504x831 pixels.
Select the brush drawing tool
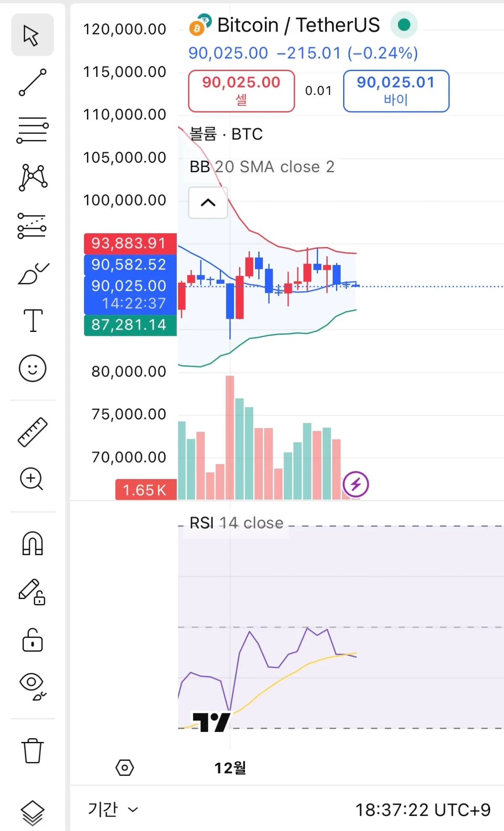(x=32, y=273)
